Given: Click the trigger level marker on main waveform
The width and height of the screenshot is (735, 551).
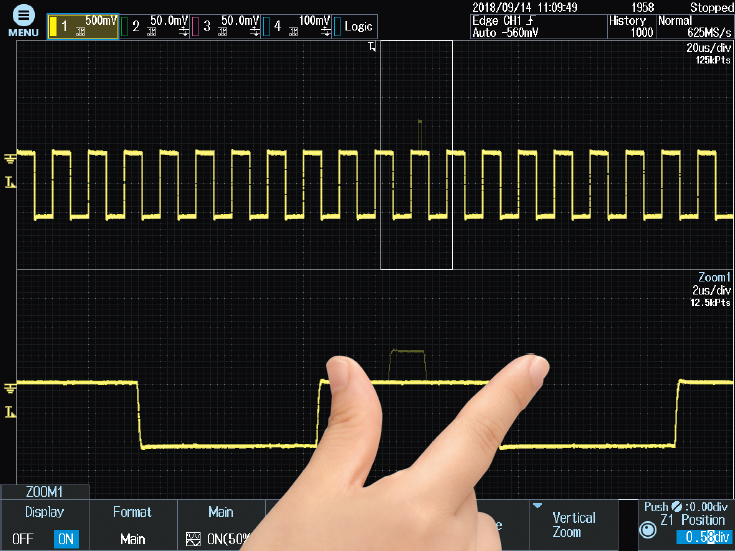Looking at the screenshot, I should (x=10, y=182).
